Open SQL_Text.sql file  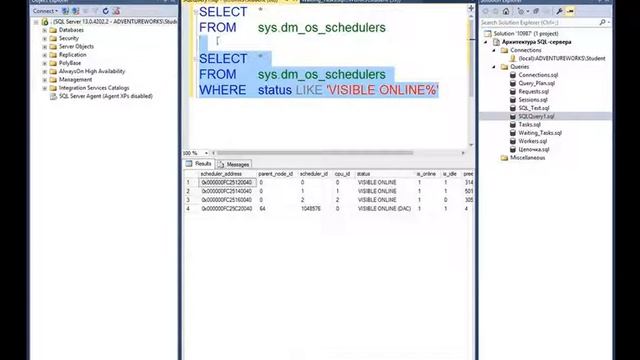(x=534, y=108)
